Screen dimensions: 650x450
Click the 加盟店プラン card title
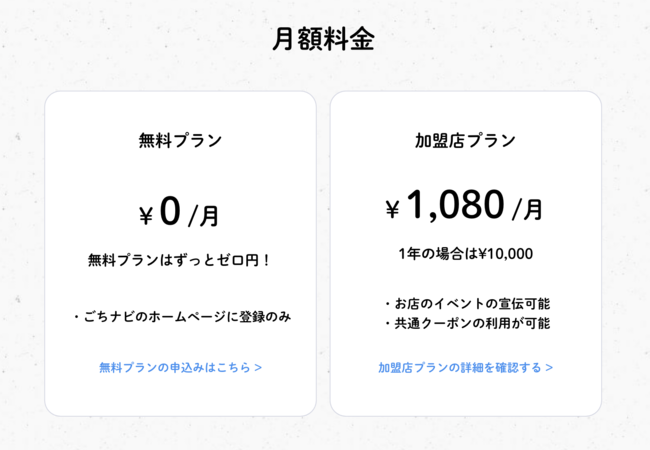coord(465,141)
